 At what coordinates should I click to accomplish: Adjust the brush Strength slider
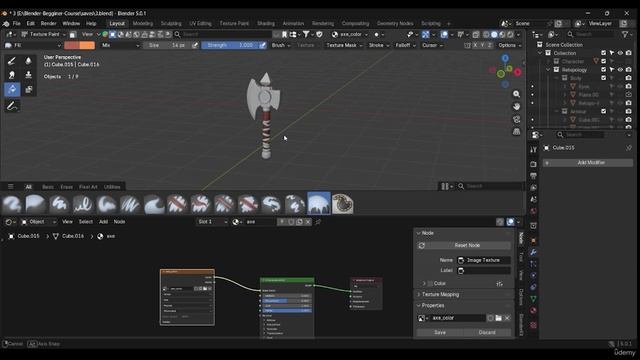click(x=229, y=45)
